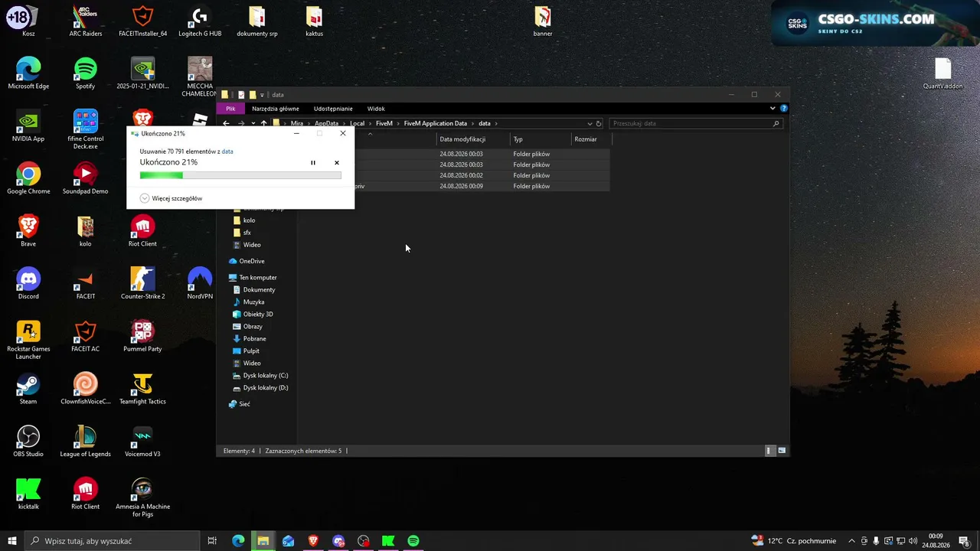Open ClownfishVoiceChanger desktop icon
The height and width of the screenshot is (551, 980).
(86, 389)
